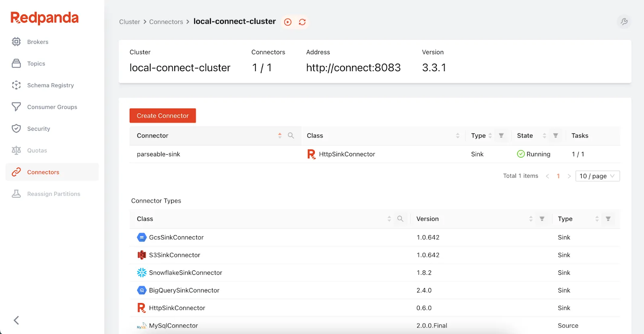Filter the State column

point(555,136)
